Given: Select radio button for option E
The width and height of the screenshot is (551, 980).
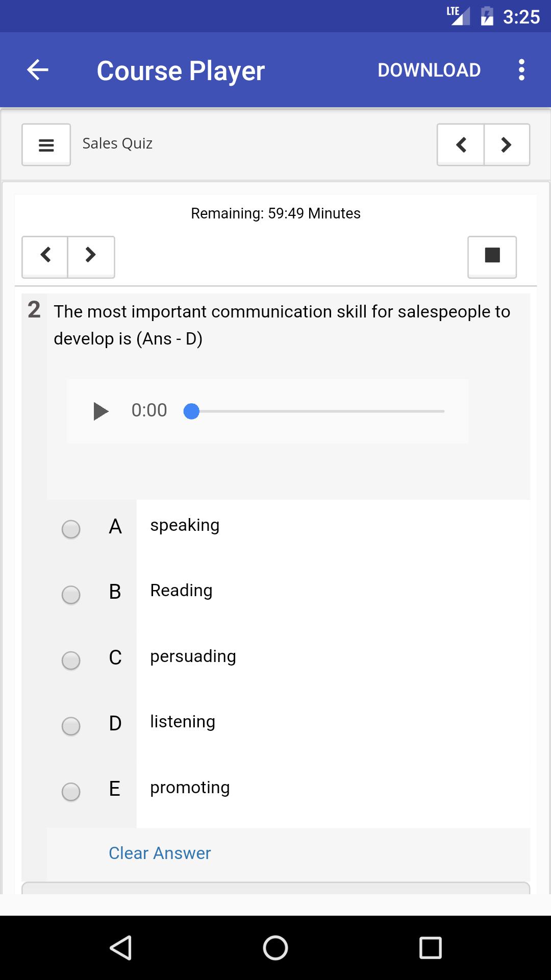Looking at the screenshot, I should [x=71, y=792].
